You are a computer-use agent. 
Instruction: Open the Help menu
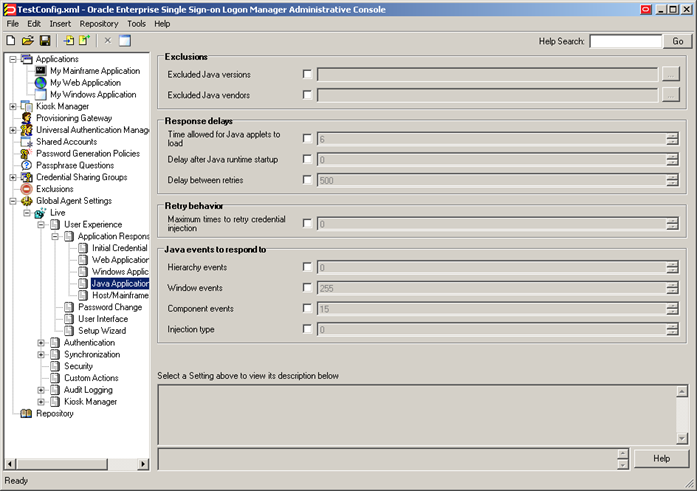tap(162, 24)
